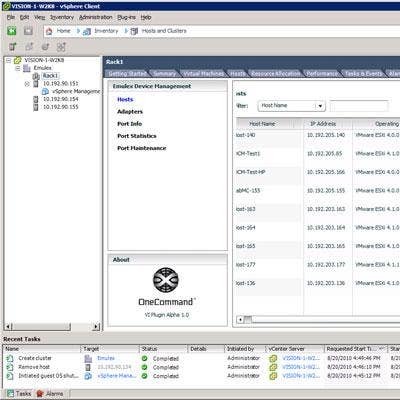The height and width of the screenshot is (400, 400).
Task: Expand the 10.192.90.151 host node
Action: click(x=27, y=84)
